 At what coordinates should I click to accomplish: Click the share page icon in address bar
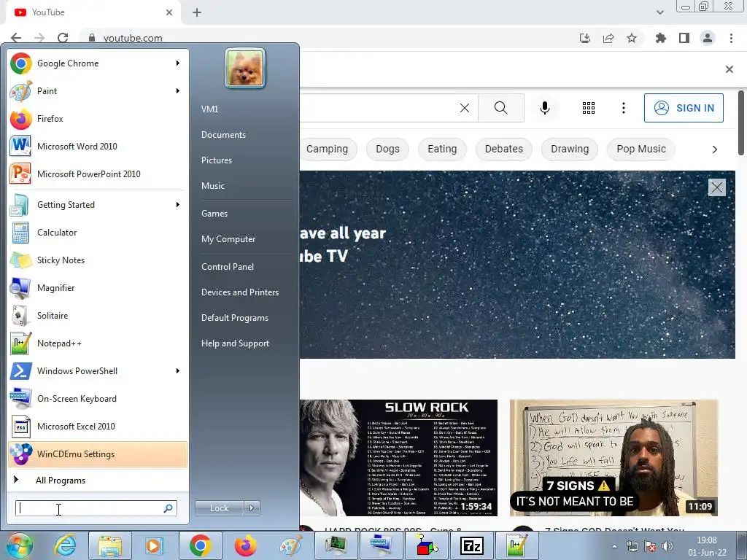608,38
